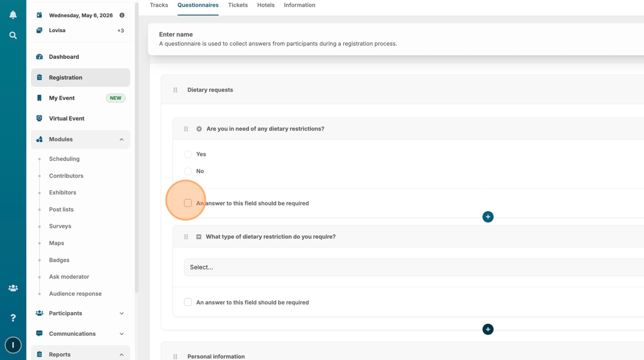Click the info icon beside event date

click(x=122, y=16)
